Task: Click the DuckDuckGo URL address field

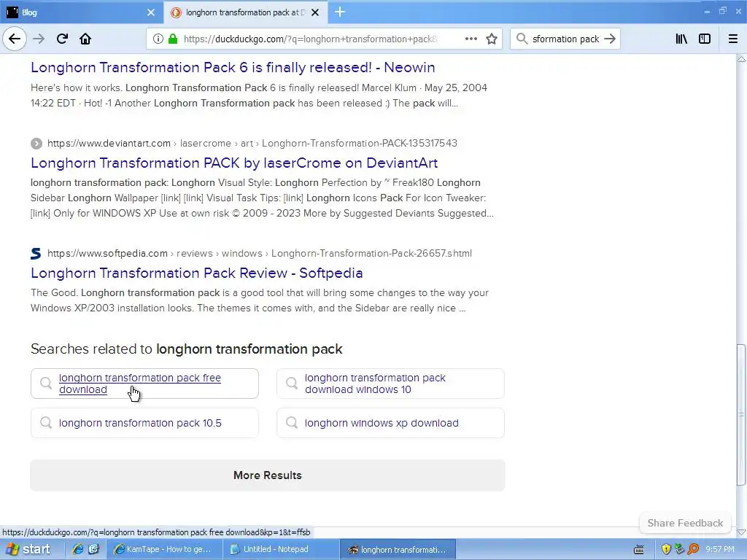Action: pyautogui.click(x=309, y=39)
